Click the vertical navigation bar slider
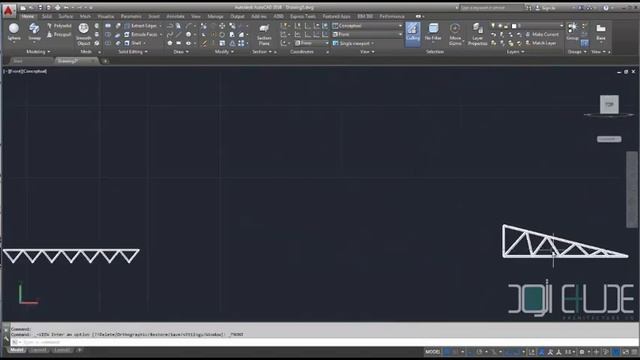This screenshot has width=640, height=360. point(632,190)
